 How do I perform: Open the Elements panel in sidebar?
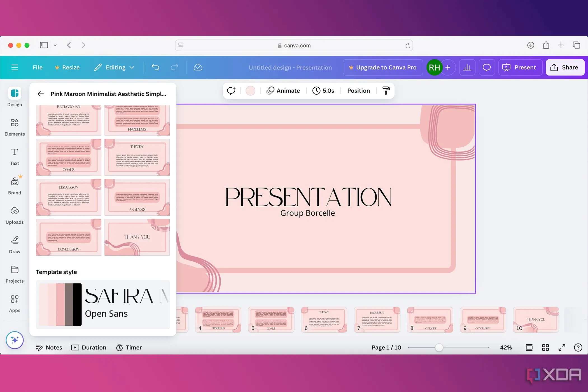pyautogui.click(x=15, y=127)
